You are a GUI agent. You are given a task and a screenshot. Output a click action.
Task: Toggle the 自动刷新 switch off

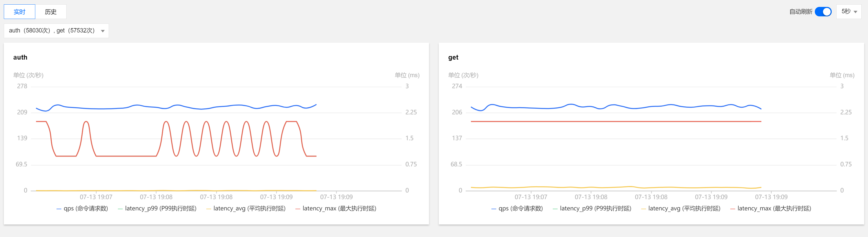click(x=823, y=12)
